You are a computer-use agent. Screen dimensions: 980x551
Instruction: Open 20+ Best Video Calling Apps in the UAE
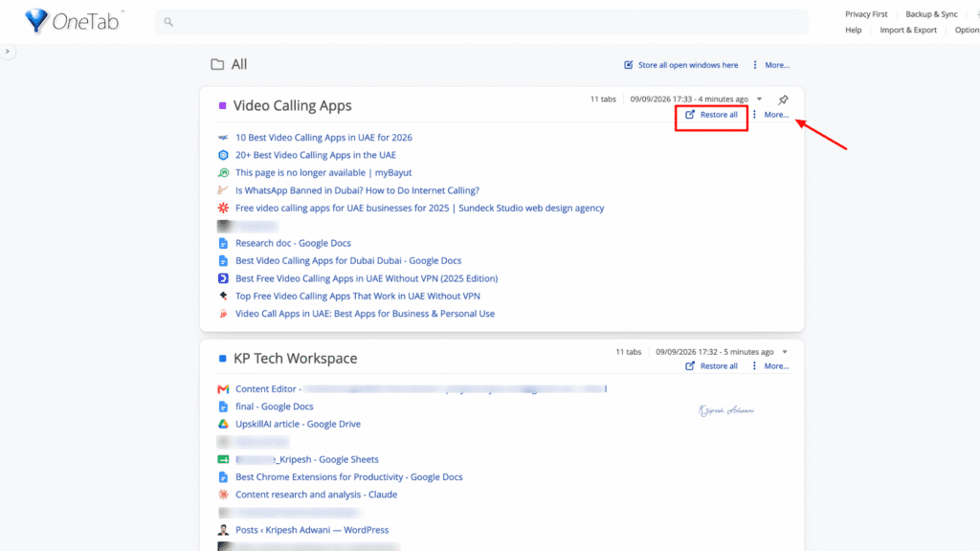[316, 155]
